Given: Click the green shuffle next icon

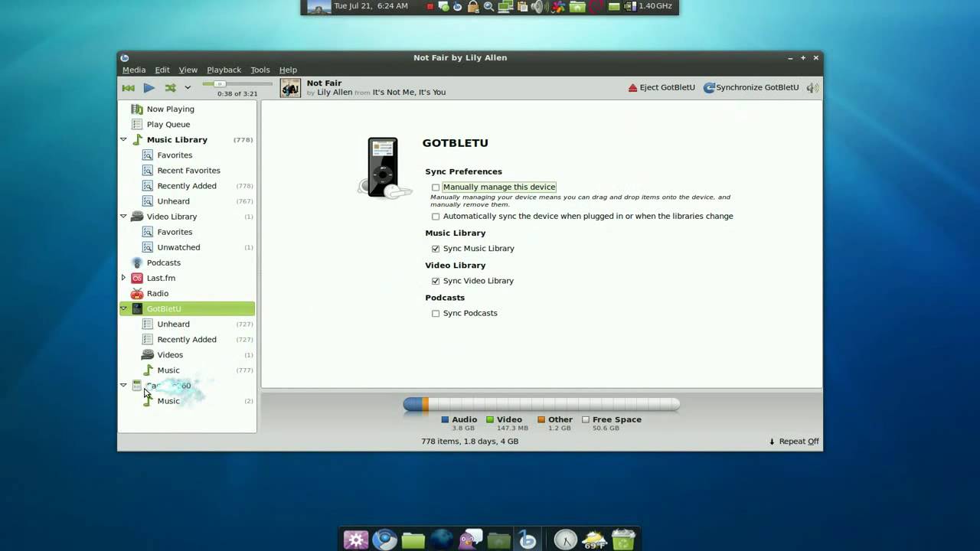Looking at the screenshot, I should click(x=171, y=88).
